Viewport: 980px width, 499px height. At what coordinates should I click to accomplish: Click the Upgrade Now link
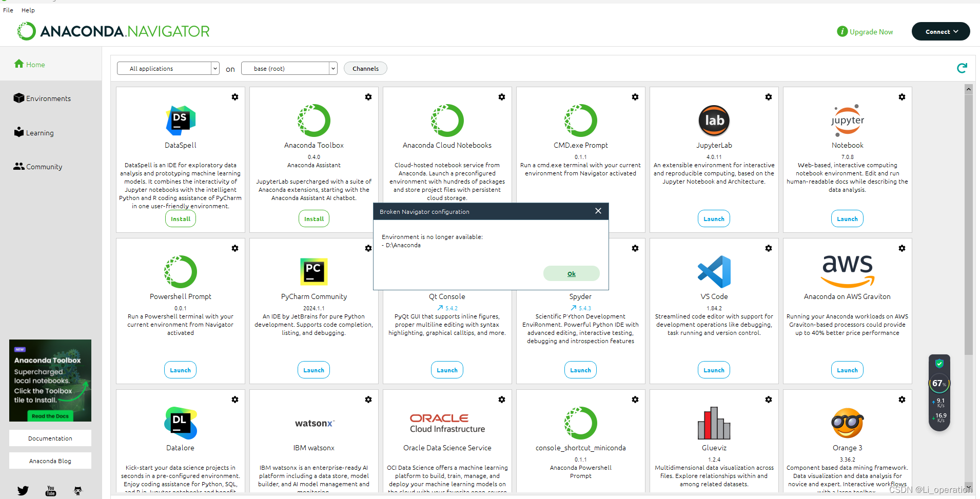coord(865,32)
